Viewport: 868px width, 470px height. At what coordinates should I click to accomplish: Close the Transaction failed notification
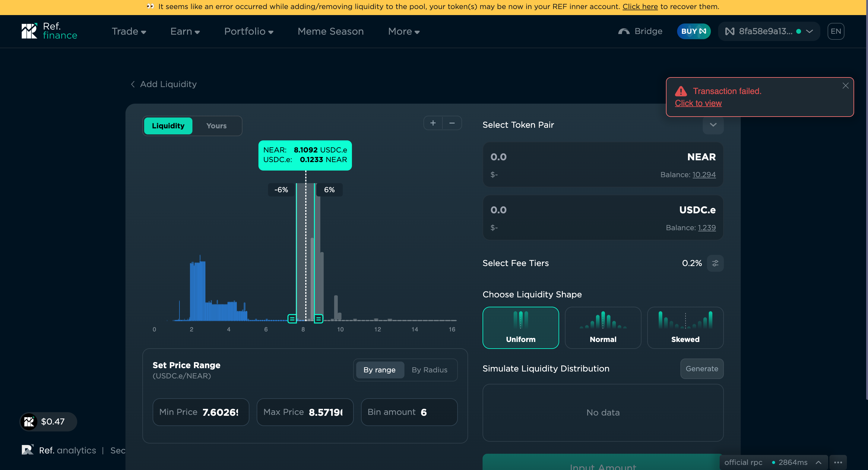845,86
